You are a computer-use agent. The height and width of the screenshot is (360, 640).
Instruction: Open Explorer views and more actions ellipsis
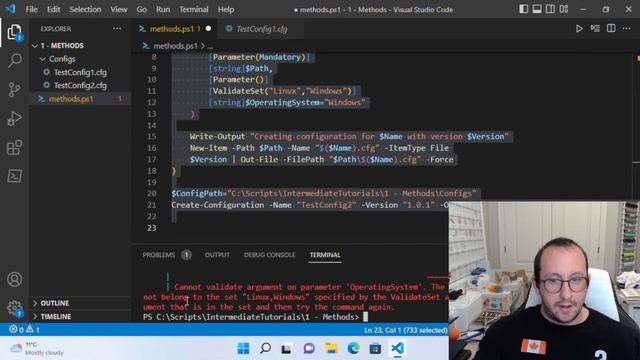tap(117, 29)
